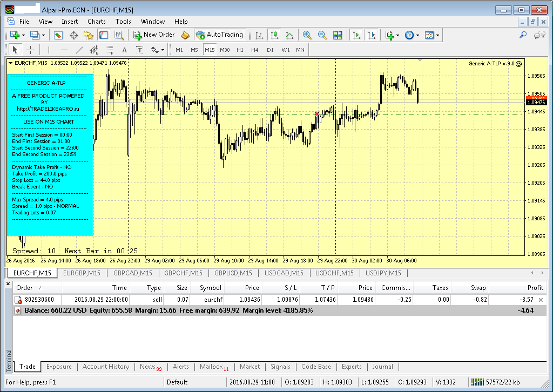Toggle the Terminal panel icon
The image size is (553, 392).
(104, 35)
